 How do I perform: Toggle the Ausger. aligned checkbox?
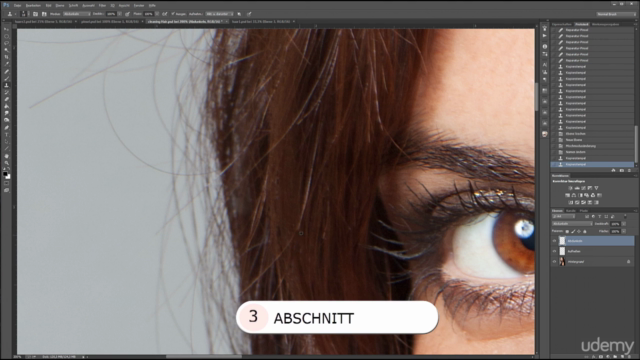[173, 14]
